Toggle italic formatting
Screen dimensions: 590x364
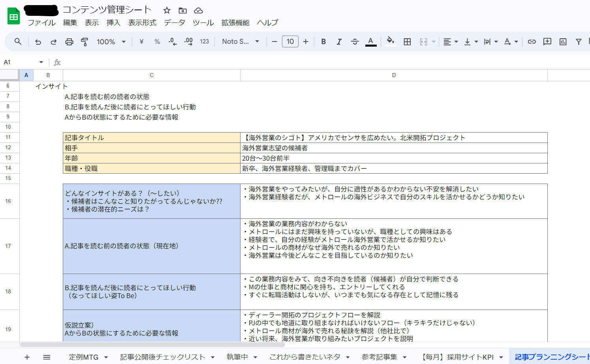tap(339, 41)
